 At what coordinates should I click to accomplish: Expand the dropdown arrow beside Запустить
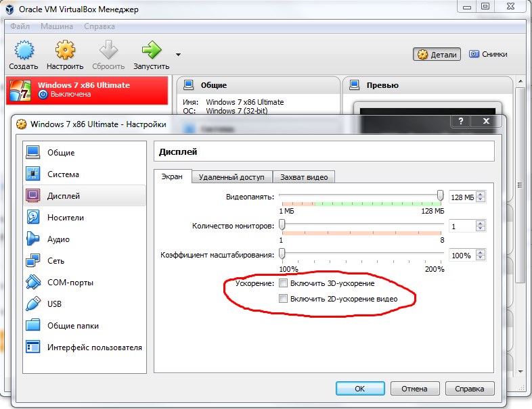(178, 55)
